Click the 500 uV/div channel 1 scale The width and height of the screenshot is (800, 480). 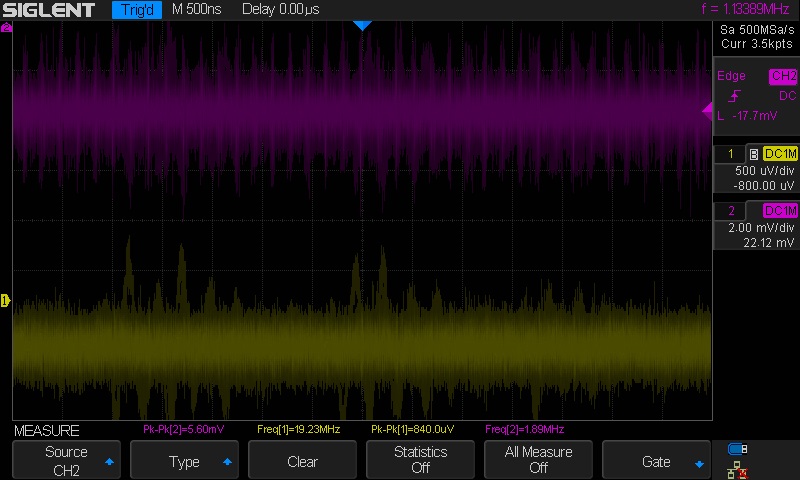[x=764, y=171]
